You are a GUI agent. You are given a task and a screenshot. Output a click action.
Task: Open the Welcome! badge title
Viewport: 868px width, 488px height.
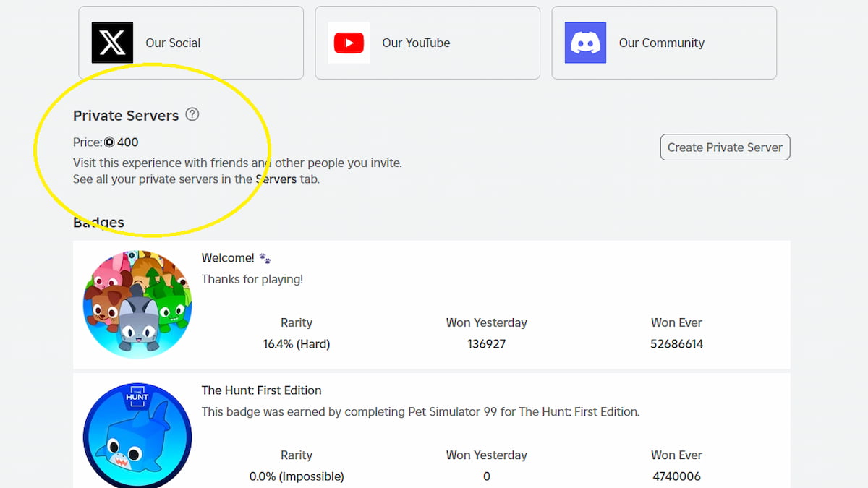click(228, 258)
